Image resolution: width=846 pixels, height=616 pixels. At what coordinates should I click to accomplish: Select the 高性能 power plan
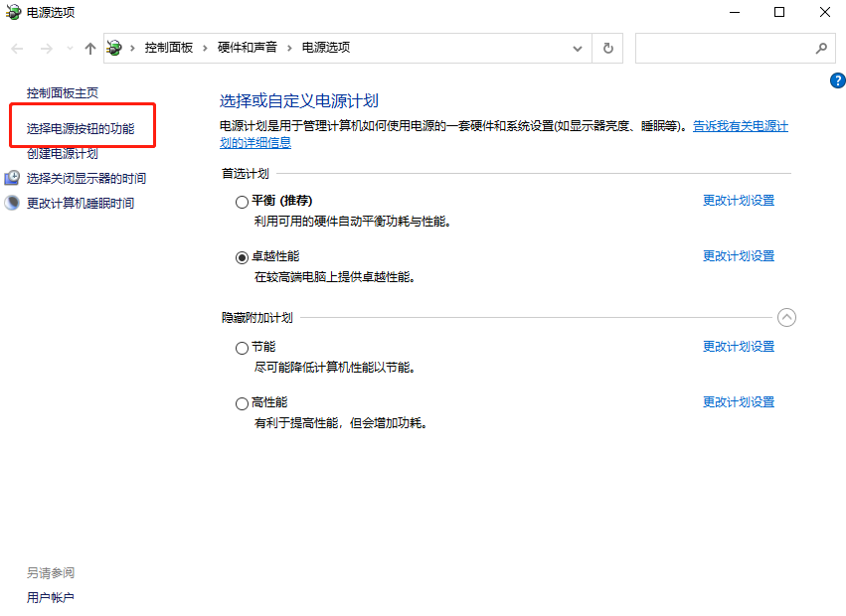click(x=242, y=402)
